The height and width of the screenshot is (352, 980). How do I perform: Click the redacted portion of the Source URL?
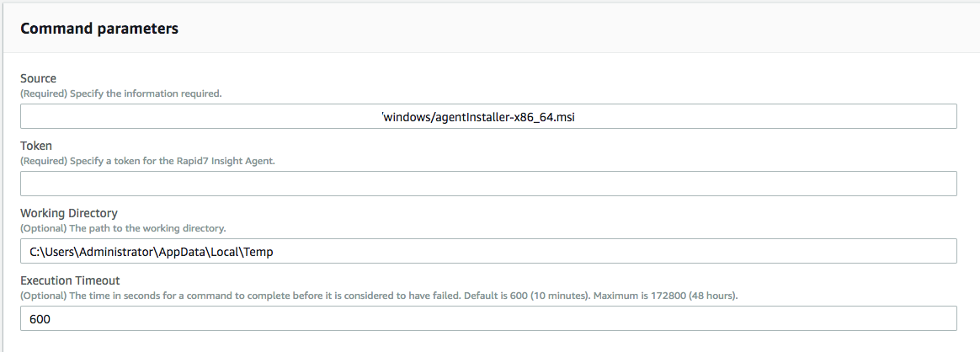pos(202,116)
